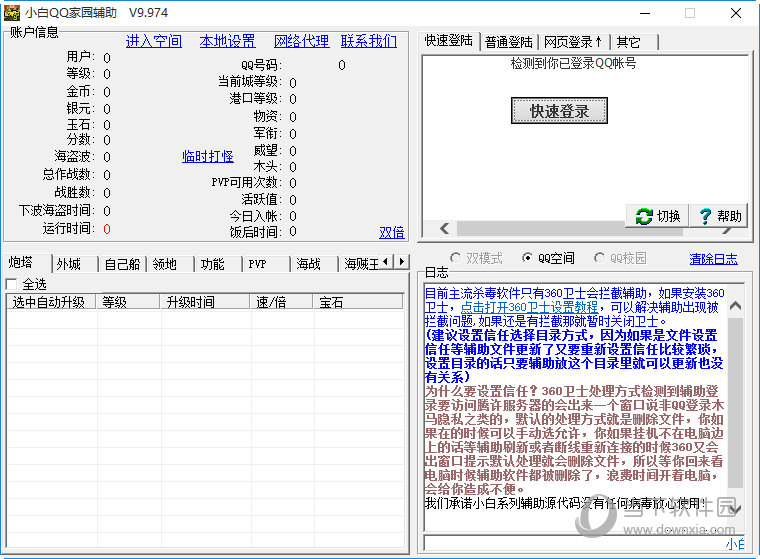760x559 pixels.
Task: Click the 威望 label
Action: tap(268, 150)
